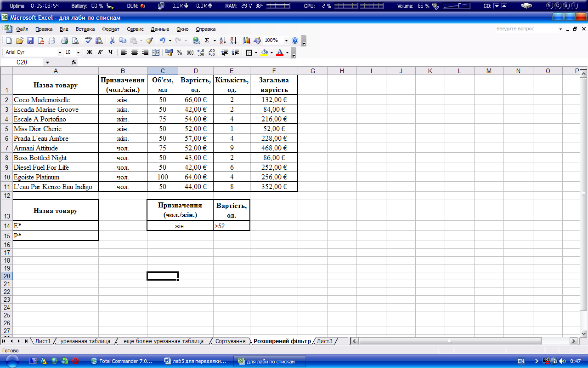Image resolution: width=588 pixels, height=368 pixels.
Task: Open Excel Help question mark
Action: coord(295,40)
